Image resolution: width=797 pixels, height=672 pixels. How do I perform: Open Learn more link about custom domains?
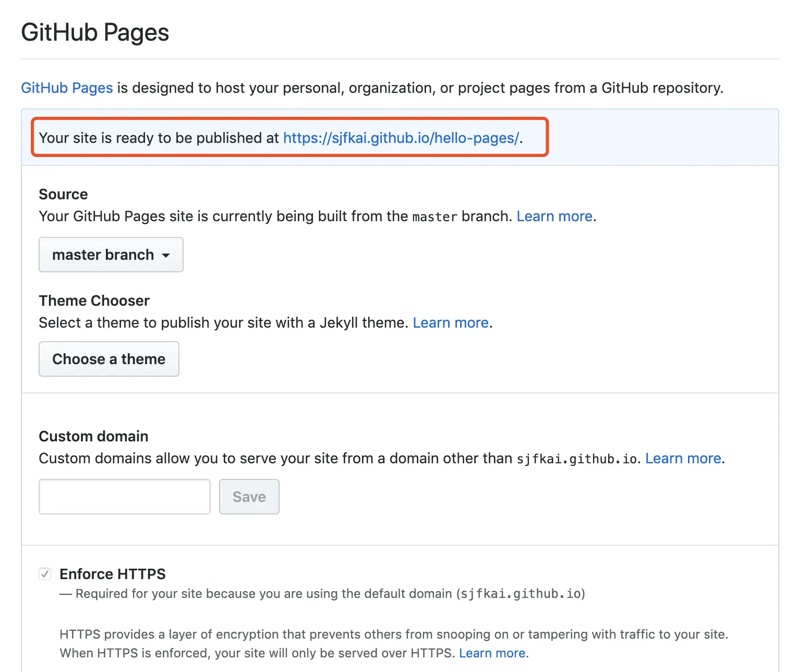[683, 458]
